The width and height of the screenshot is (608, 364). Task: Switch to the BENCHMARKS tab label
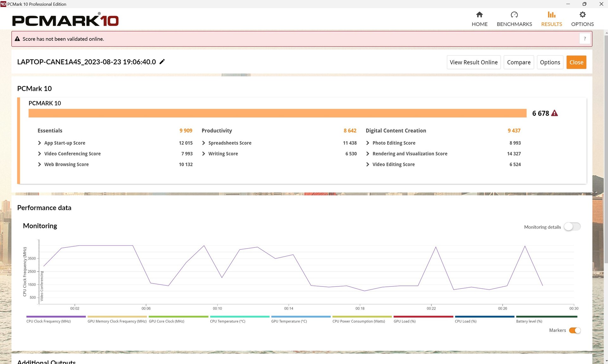514,24
